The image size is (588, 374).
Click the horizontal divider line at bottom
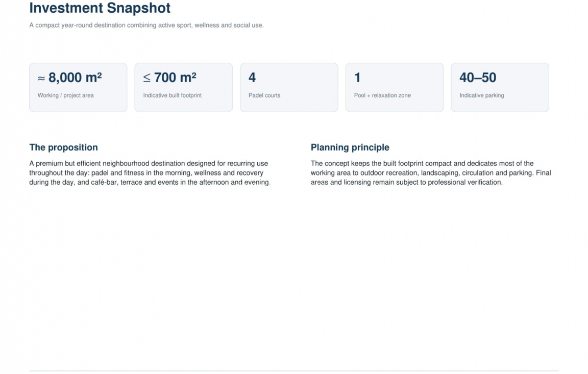pos(293,370)
